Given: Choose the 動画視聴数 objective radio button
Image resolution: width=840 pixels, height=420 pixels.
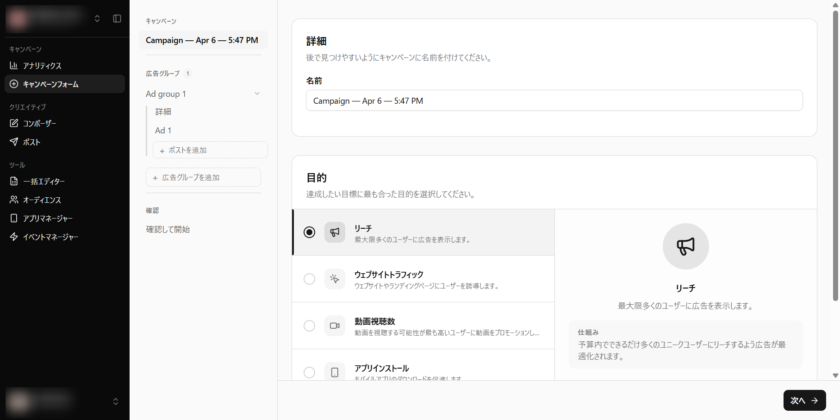Looking at the screenshot, I should point(309,326).
